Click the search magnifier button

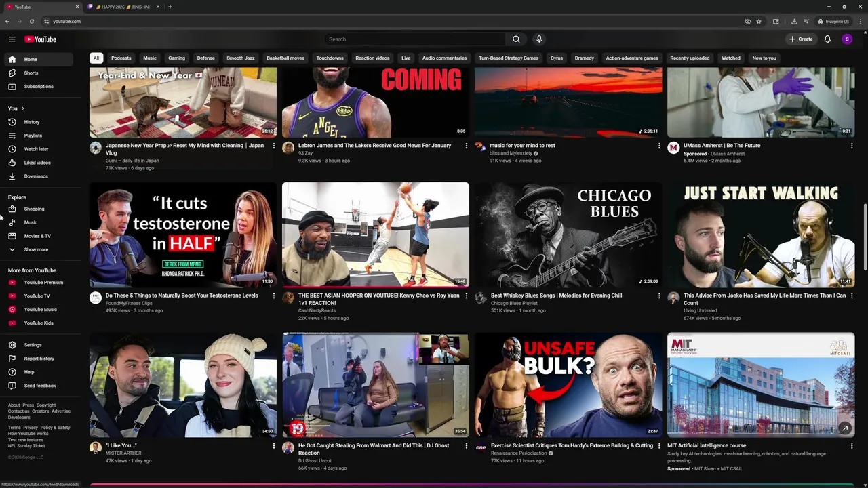point(516,39)
